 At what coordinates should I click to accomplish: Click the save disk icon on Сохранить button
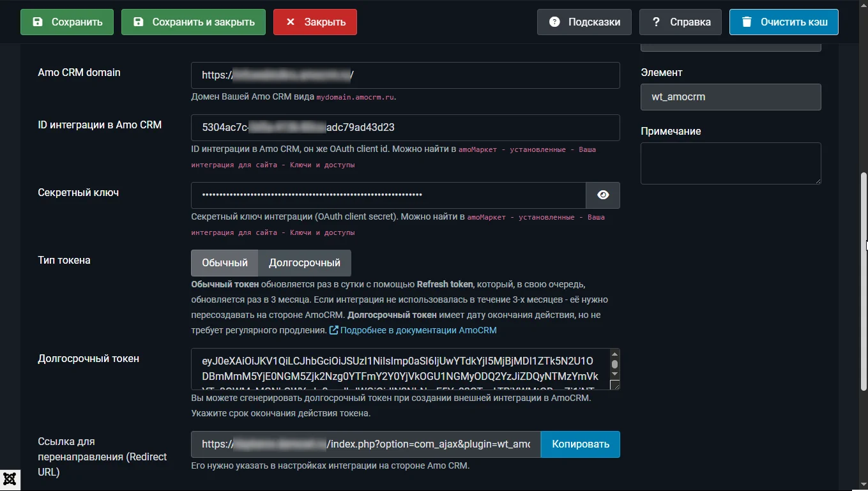click(37, 21)
